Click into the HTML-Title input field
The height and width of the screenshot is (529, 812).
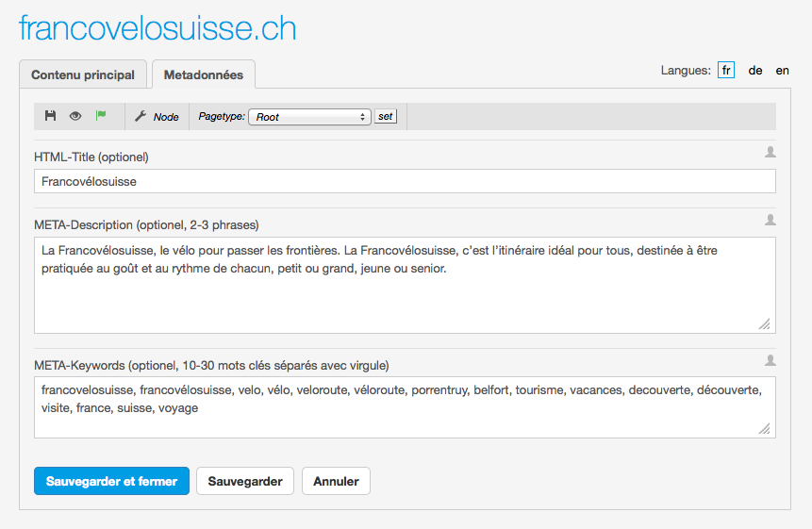coord(405,181)
